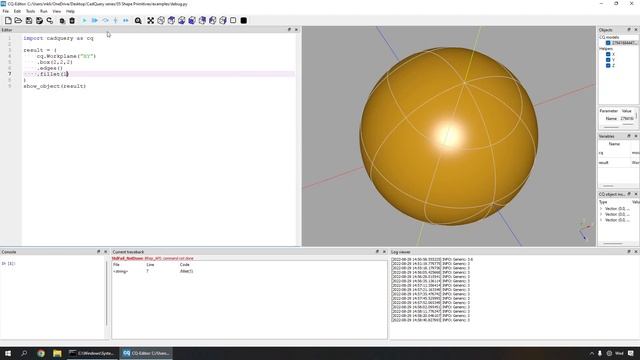Click the Debug toolbar icon
The width and height of the screenshot is (640, 360).
(95, 20)
